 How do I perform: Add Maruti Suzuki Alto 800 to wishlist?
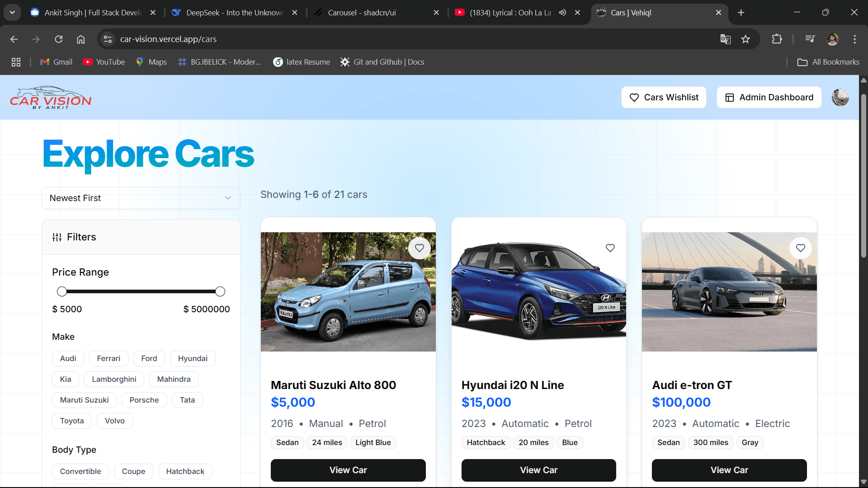pyautogui.click(x=420, y=248)
